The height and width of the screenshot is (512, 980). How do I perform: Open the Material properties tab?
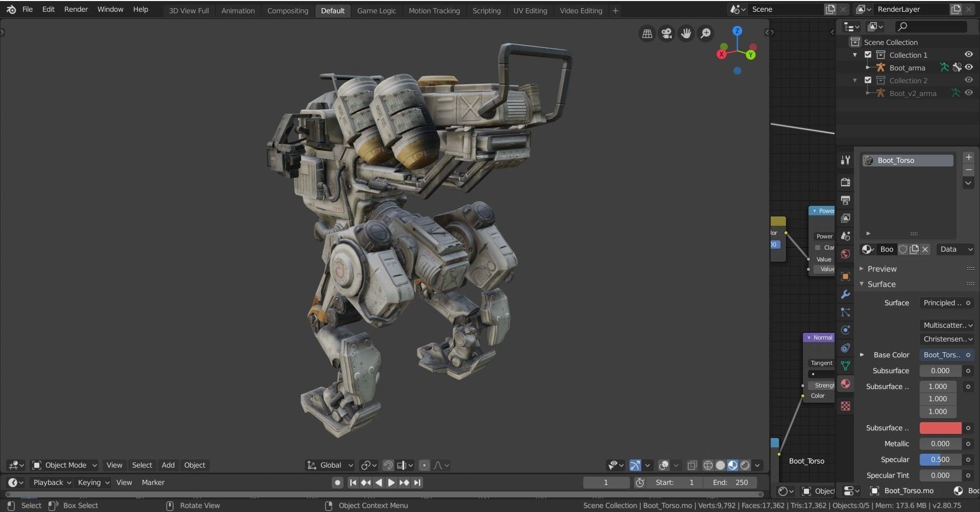(845, 384)
